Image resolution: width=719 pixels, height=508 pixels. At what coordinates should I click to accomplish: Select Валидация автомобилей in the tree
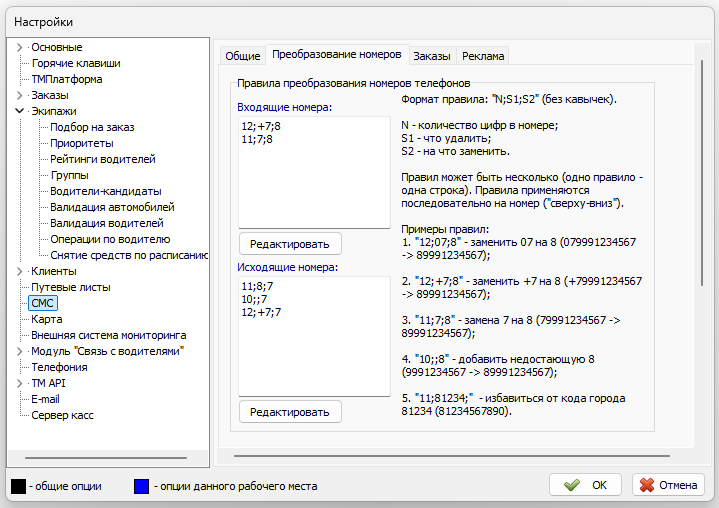point(112,207)
